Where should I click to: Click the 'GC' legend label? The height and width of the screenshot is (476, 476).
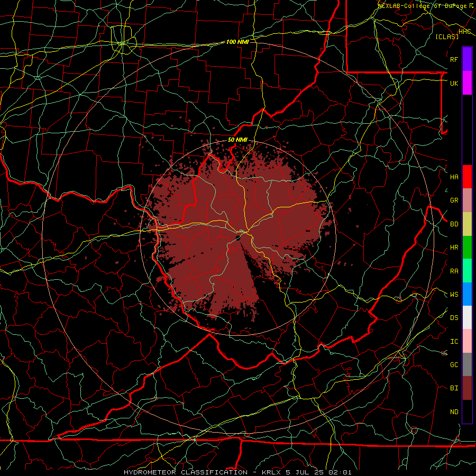point(454,365)
